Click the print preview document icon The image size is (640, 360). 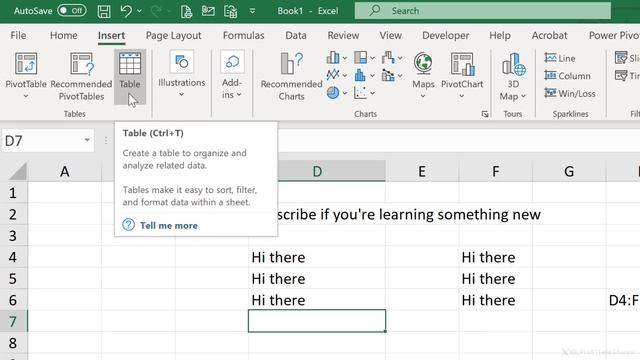click(x=186, y=11)
